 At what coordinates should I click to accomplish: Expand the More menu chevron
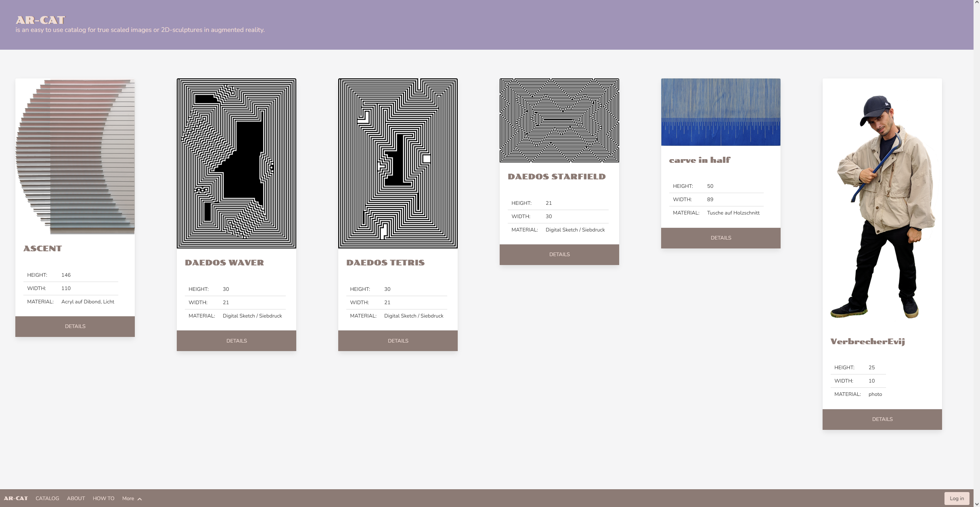(140, 499)
